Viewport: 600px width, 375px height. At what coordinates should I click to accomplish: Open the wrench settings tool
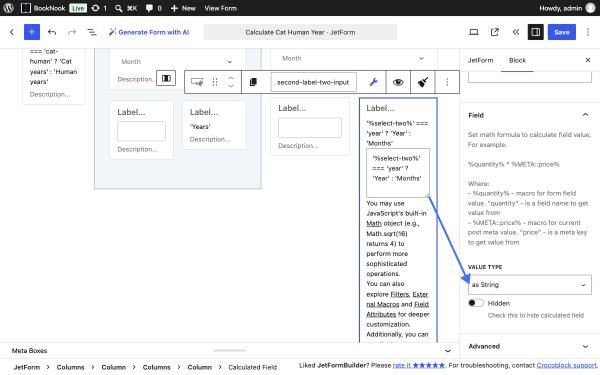click(x=373, y=82)
